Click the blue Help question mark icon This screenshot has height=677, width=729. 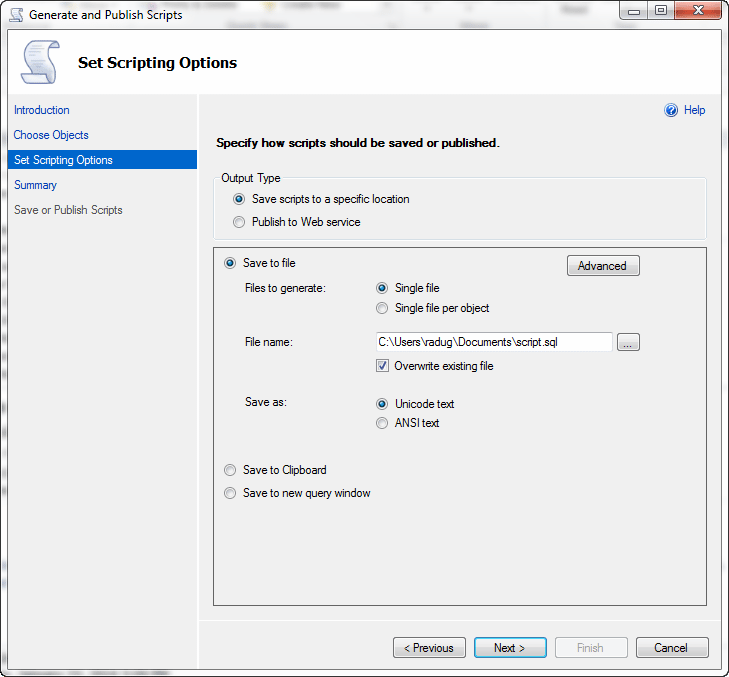[670, 110]
